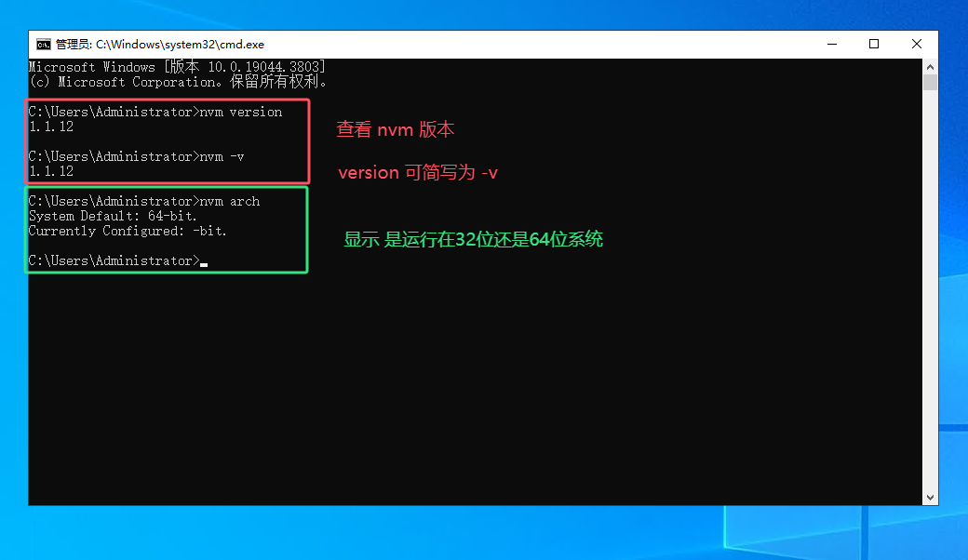Click the maximize icon on the console window
Viewport: 968px width, 560px height.
click(873, 43)
